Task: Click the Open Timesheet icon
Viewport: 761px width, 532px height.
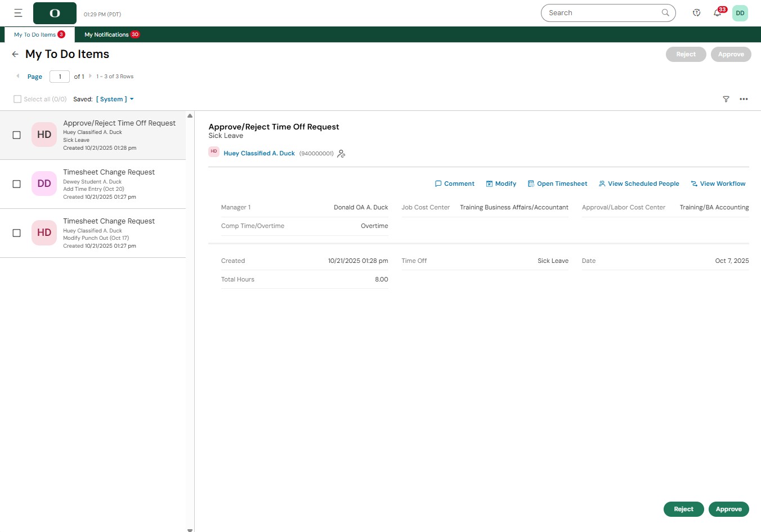Action: [531, 184]
